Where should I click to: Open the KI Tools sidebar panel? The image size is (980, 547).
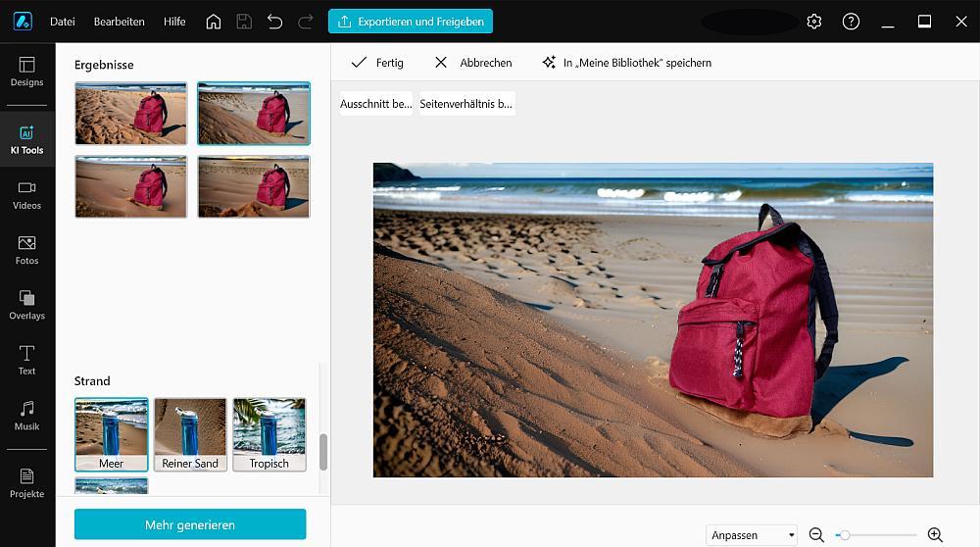tap(26, 140)
